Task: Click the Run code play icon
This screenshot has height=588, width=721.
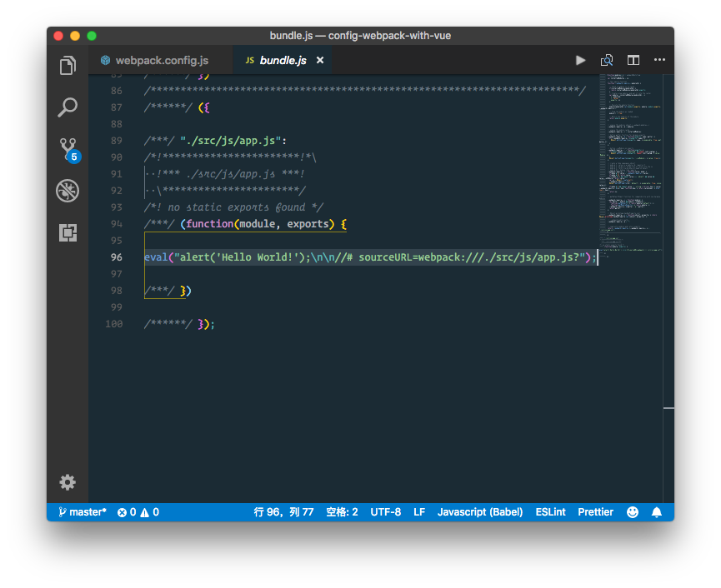Action: coord(581,60)
